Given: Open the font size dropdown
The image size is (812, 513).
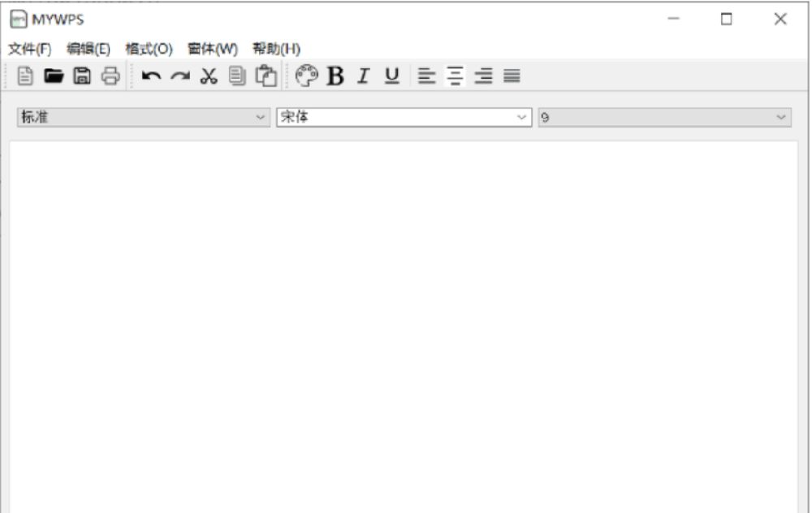Looking at the screenshot, I should tap(778, 117).
